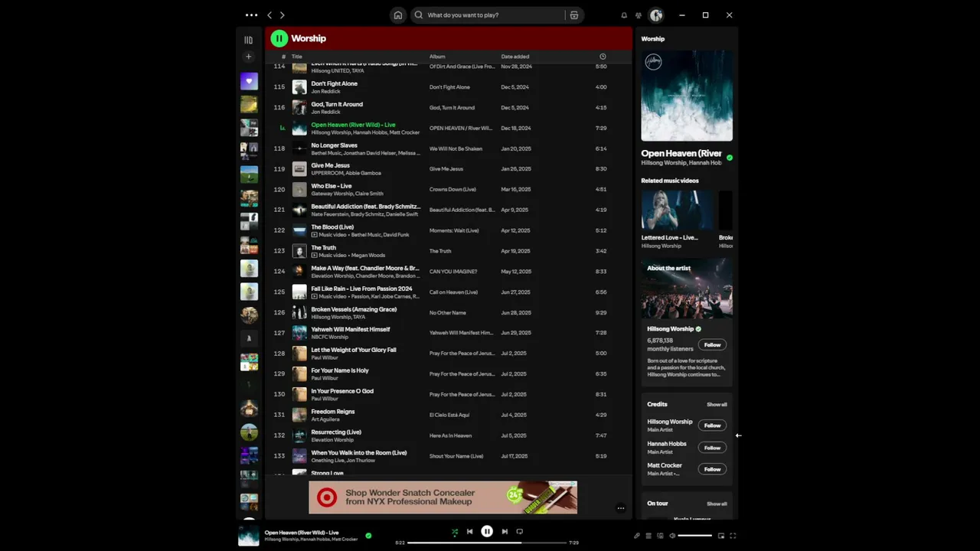Image resolution: width=980 pixels, height=551 pixels.
Task: Toggle saved checkmark beside Now Playing title
Action: pos(730,158)
